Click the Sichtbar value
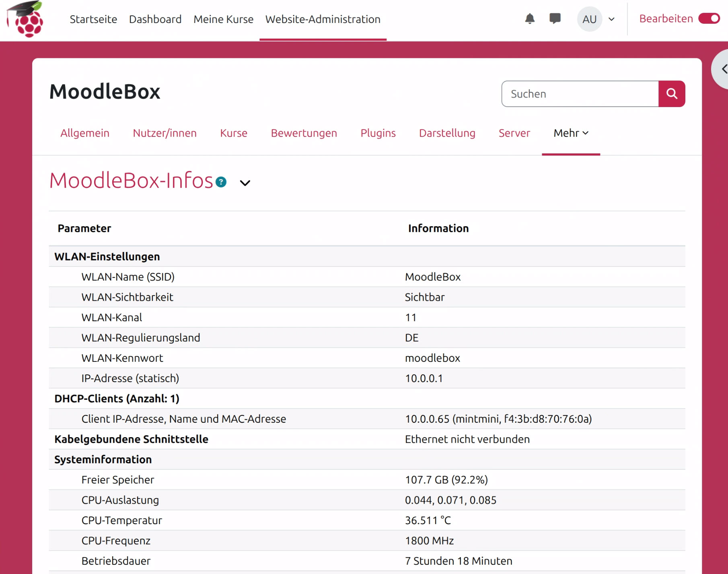The image size is (728, 574). coord(425,297)
